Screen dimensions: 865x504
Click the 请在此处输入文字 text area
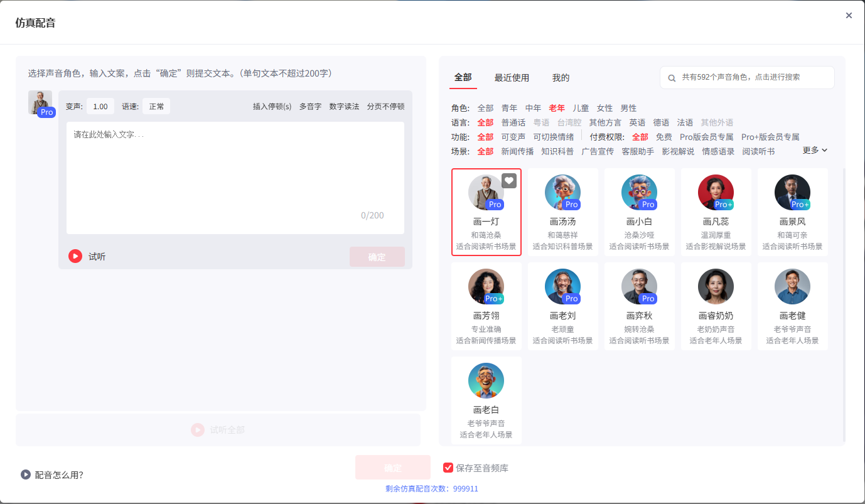[235, 176]
